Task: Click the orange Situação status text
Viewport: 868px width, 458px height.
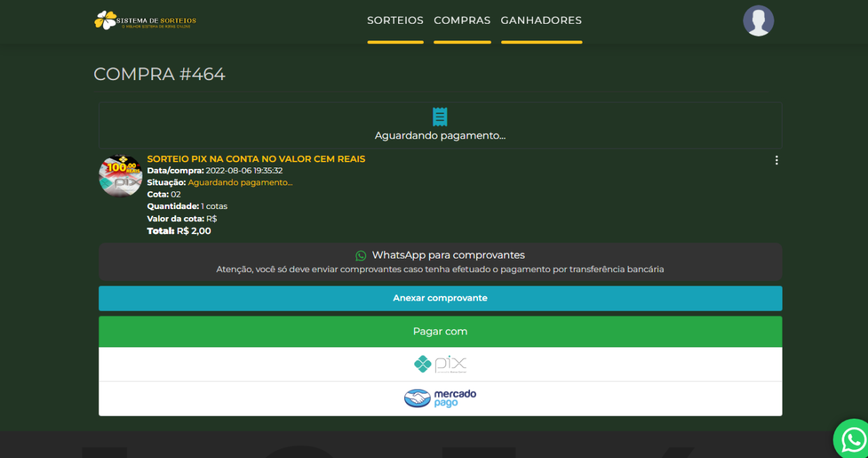Action: tap(240, 183)
